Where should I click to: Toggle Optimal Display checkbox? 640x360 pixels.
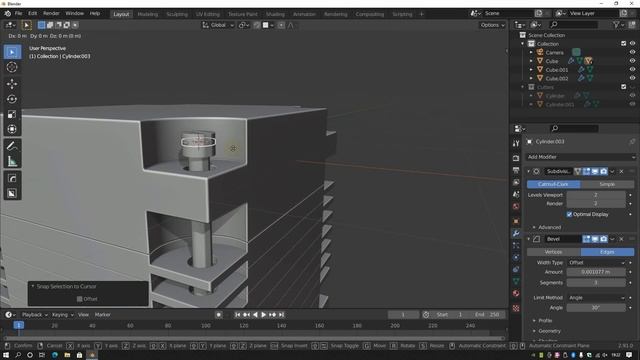point(569,214)
